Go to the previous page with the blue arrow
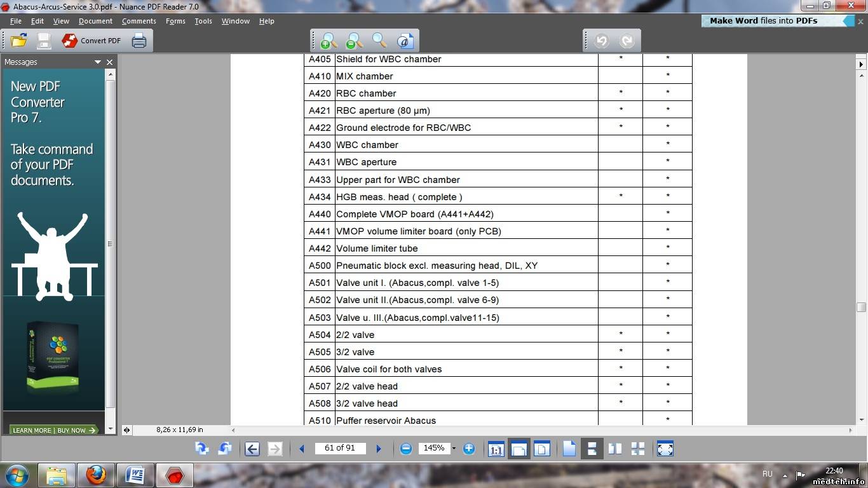 302,449
